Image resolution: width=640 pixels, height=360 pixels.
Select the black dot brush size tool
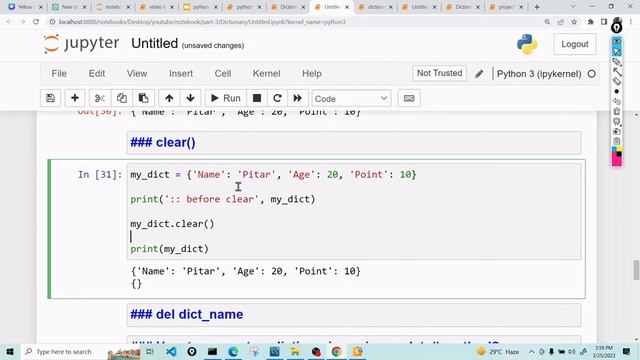click(x=617, y=91)
